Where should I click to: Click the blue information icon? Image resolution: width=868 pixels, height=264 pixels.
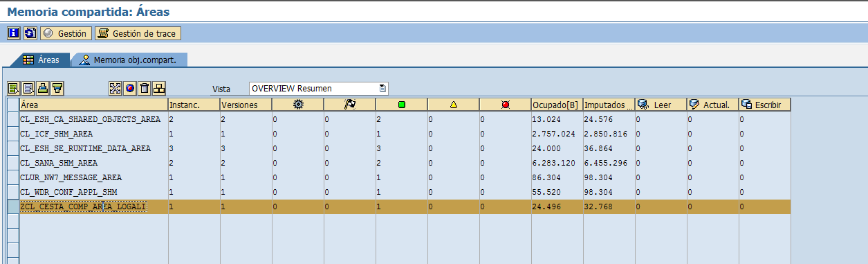pos(13,33)
